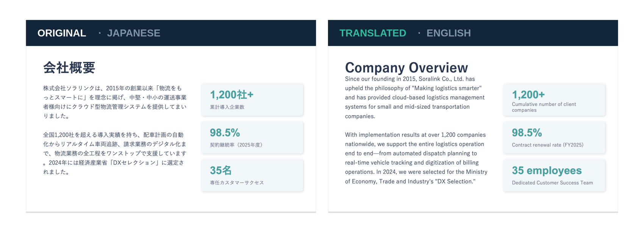
Task: Click the 98.5% Japanese stat card
Action: 252,138
